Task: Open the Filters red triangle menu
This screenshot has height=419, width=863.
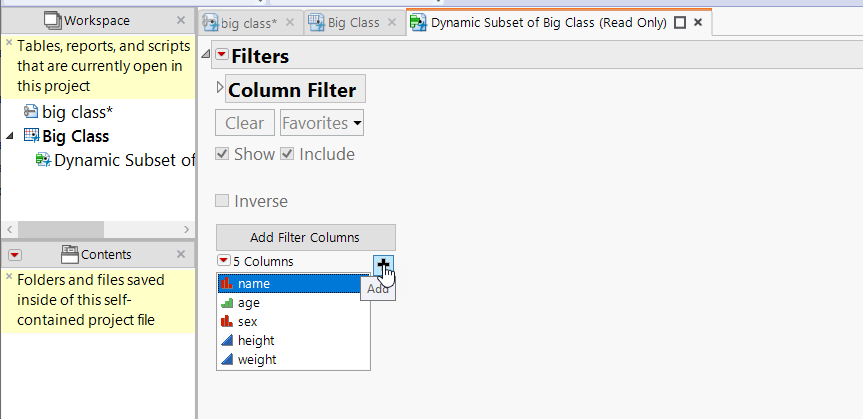Action: (222, 57)
